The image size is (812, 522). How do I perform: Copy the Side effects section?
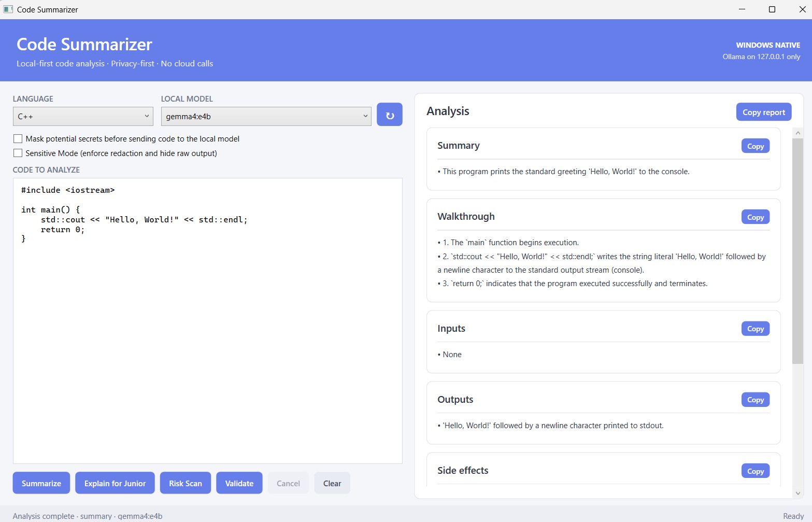pos(756,471)
